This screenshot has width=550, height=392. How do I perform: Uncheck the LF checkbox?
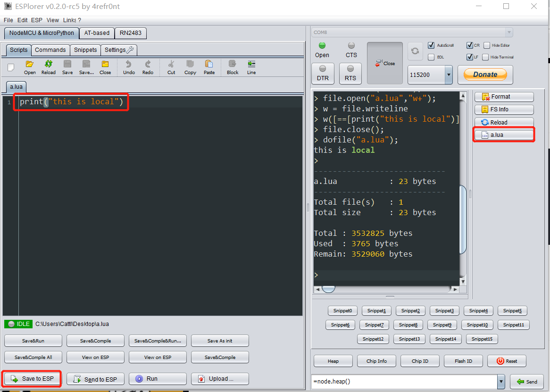(x=469, y=57)
